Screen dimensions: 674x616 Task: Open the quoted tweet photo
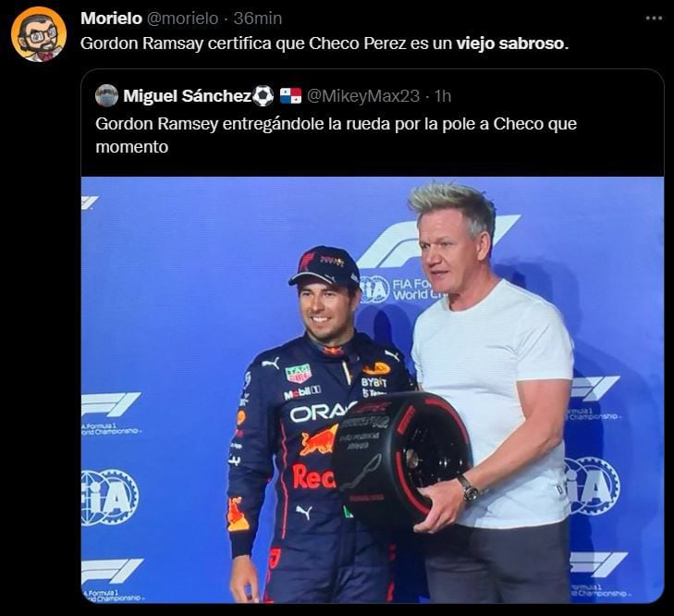click(373, 389)
